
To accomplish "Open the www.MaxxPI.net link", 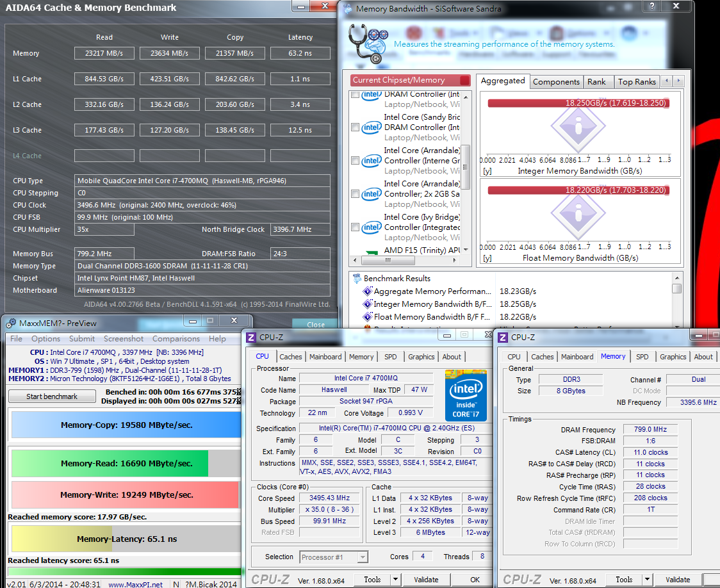I will tap(135, 584).
